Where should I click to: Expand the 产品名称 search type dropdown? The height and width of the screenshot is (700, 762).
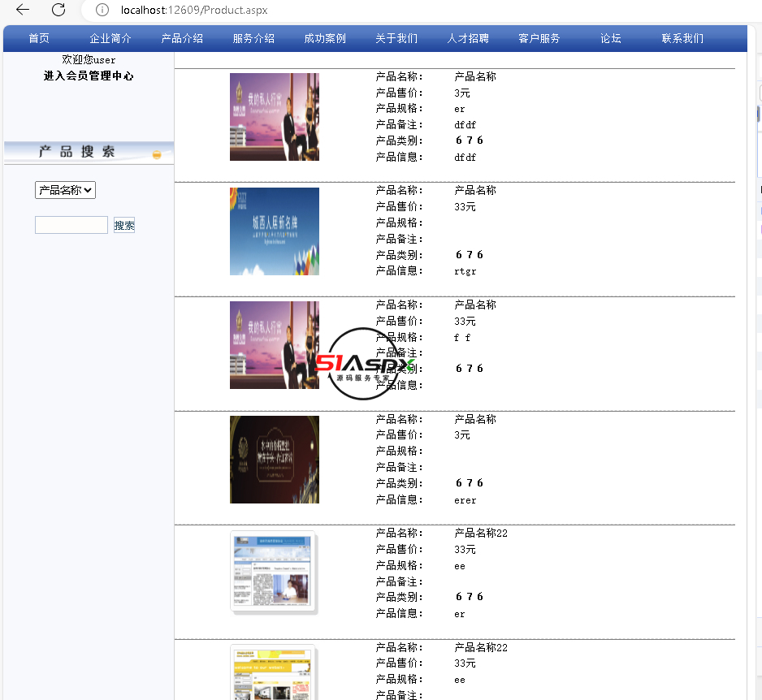[x=65, y=190]
